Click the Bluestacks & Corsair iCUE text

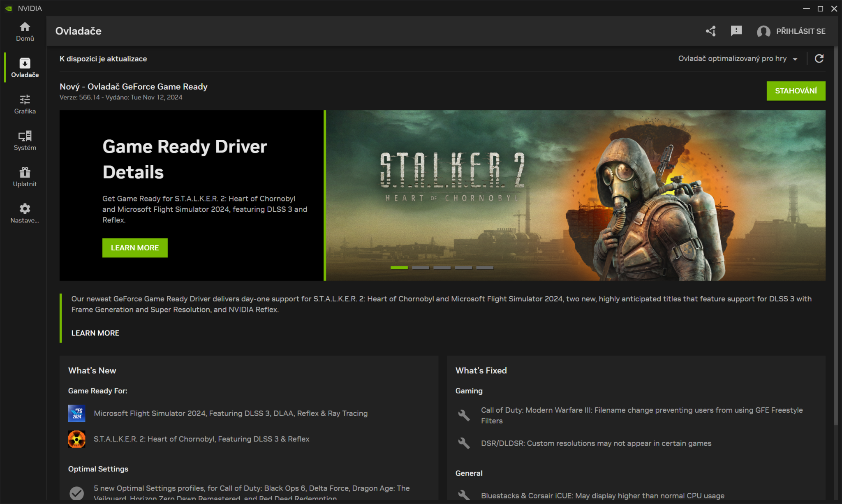[x=603, y=495]
